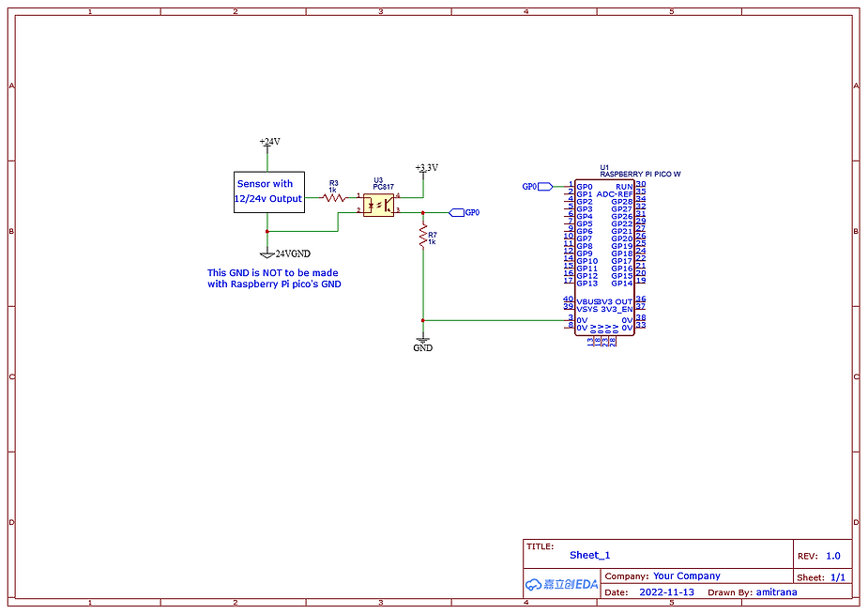The height and width of the screenshot is (614, 868).
Task: Click the GP14 pin label
Action: point(622,284)
